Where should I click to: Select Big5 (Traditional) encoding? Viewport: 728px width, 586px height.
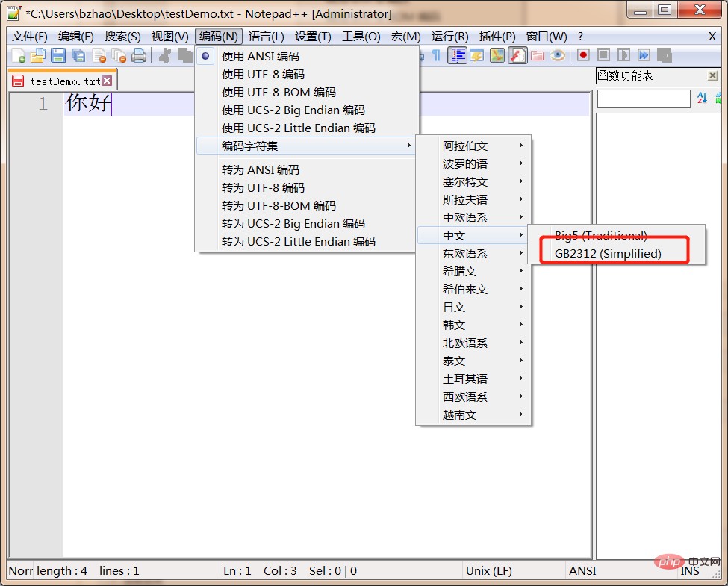(616, 235)
